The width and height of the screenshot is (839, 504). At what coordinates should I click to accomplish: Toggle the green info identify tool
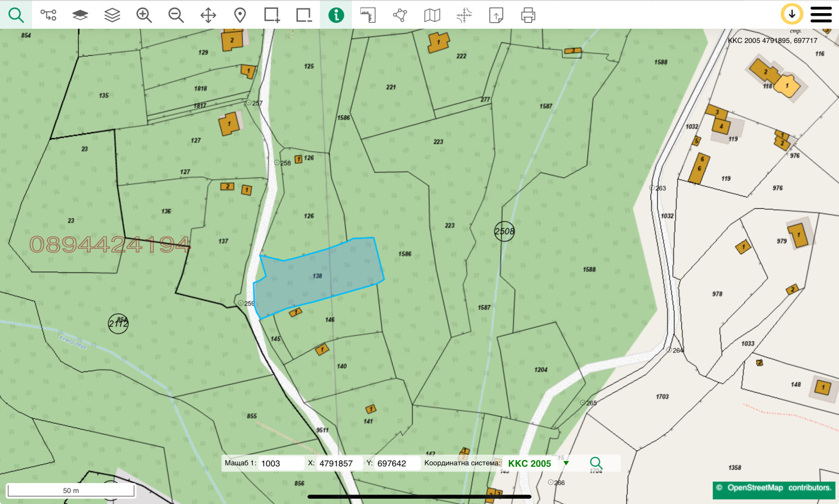pos(336,15)
